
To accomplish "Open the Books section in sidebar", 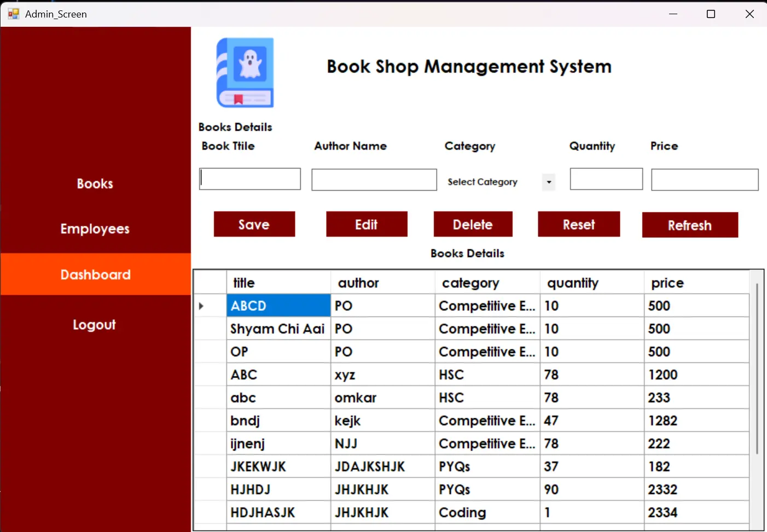I will pyautogui.click(x=95, y=184).
